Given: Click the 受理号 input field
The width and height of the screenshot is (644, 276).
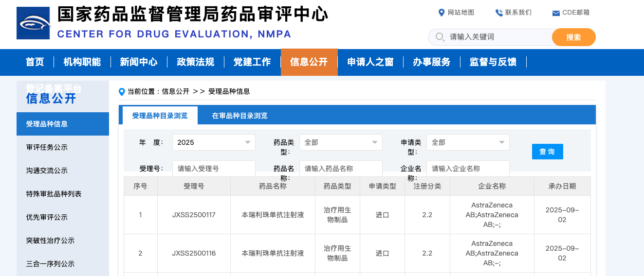Looking at the screenshot, I should pyautogui.click(x=214, y=169).
